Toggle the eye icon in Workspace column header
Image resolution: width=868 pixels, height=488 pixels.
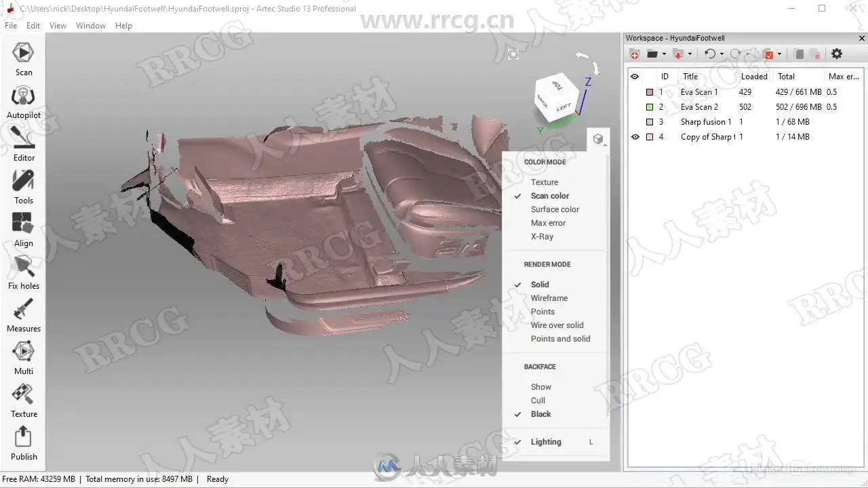point(635,77)
